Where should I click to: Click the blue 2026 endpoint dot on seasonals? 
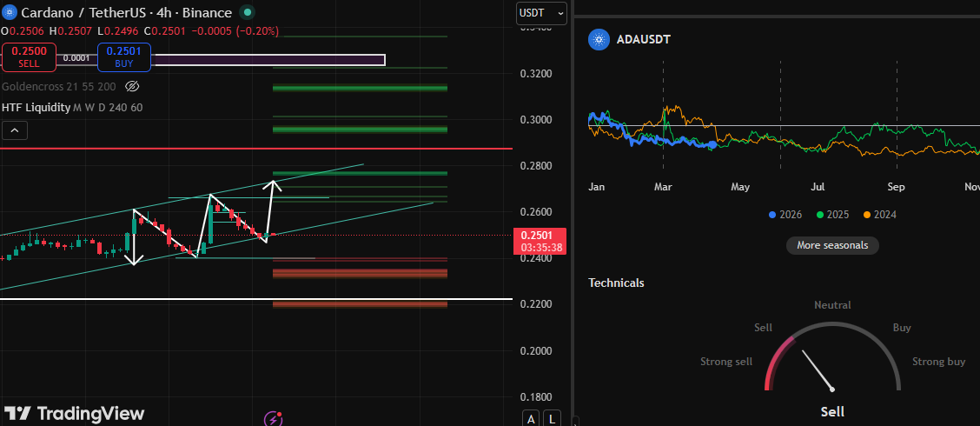pos(712,144)
